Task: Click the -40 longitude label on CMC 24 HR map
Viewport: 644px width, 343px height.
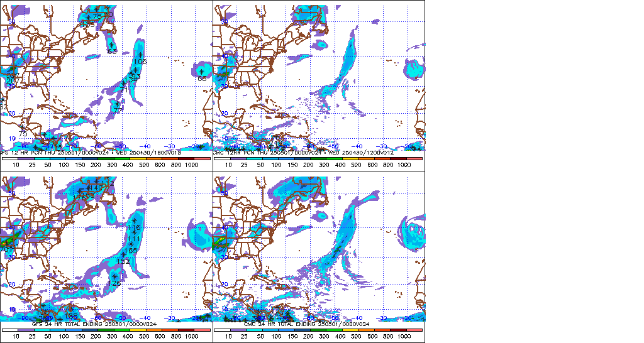Action: (358, 318)
